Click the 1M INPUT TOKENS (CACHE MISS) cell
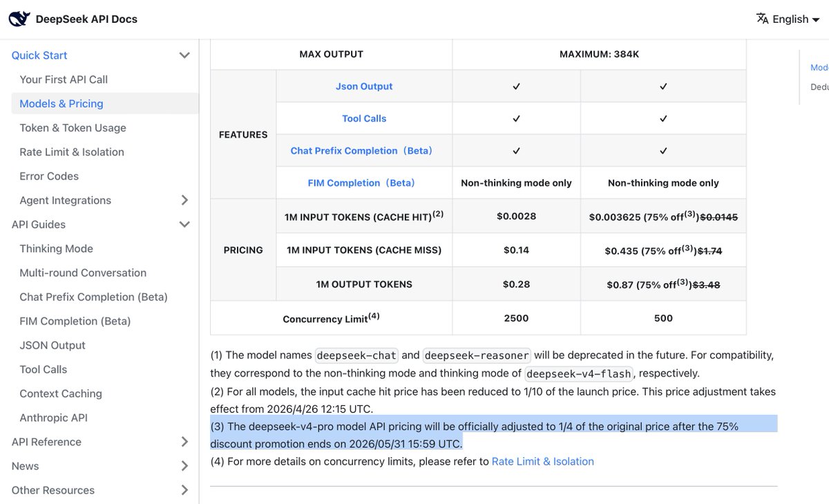829x504 pixels. point(364,250)
